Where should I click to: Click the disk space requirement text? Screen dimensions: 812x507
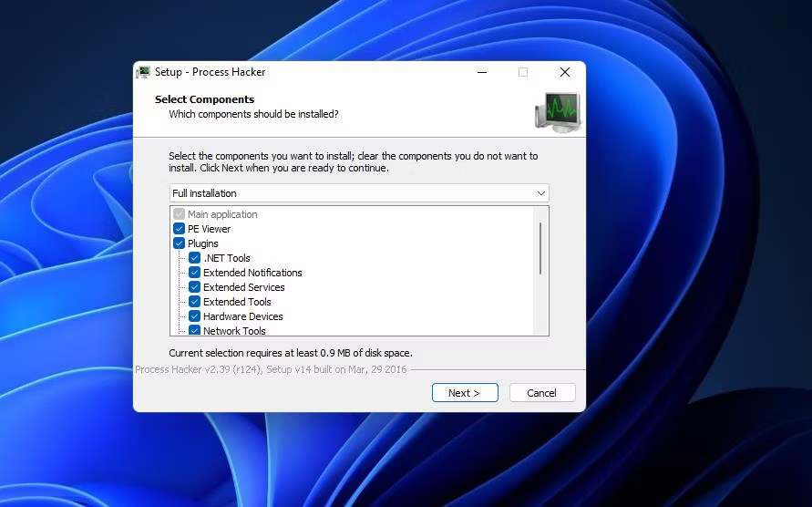click(291, 353)
